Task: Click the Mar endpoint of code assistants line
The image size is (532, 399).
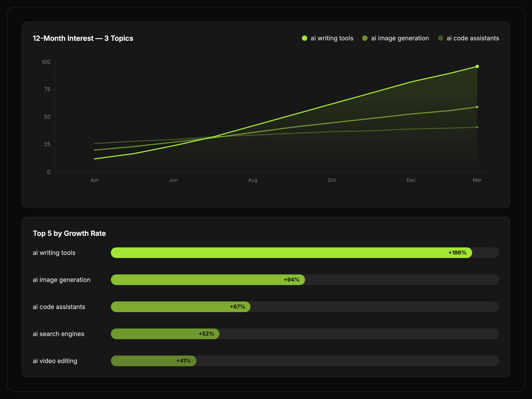Action: (x=477, y=127)
